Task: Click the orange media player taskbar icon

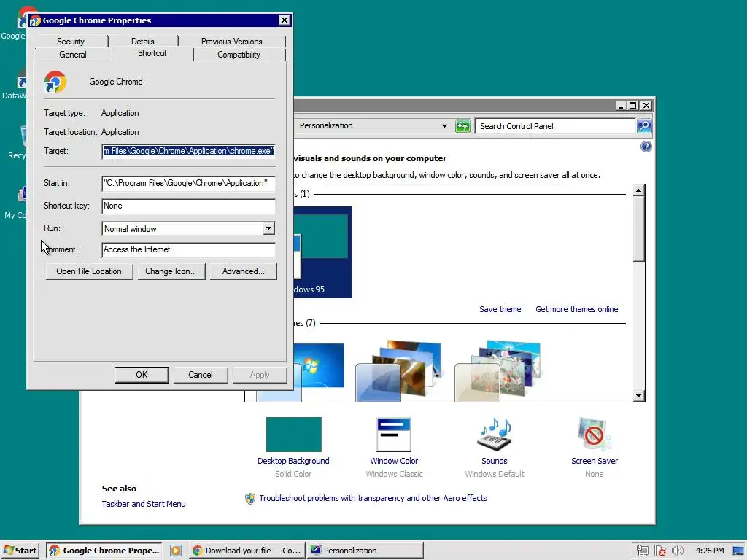Action: (176, 551)
